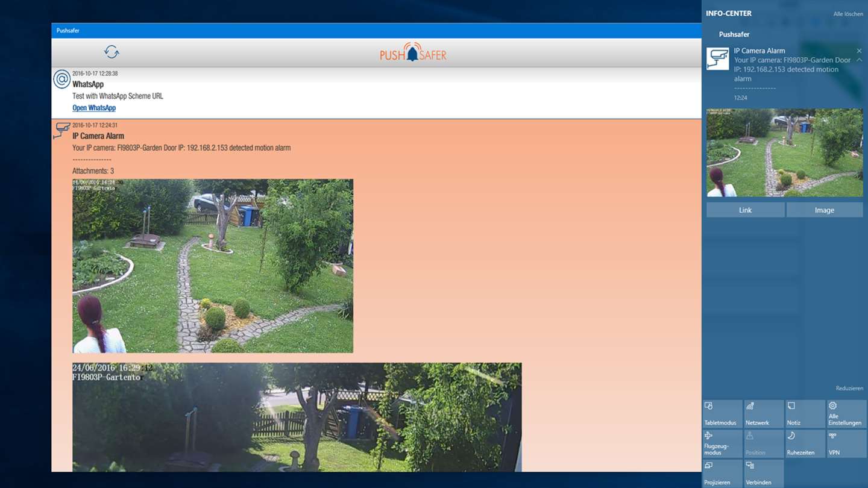Click the Link button in notification
868x488 pixels.
(746, 210)
